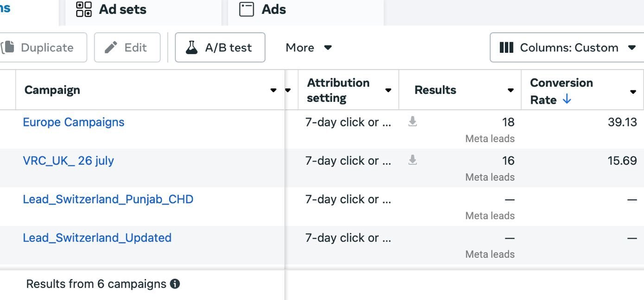
Task: Open the Europe Campaigns link
Action: 74,122
